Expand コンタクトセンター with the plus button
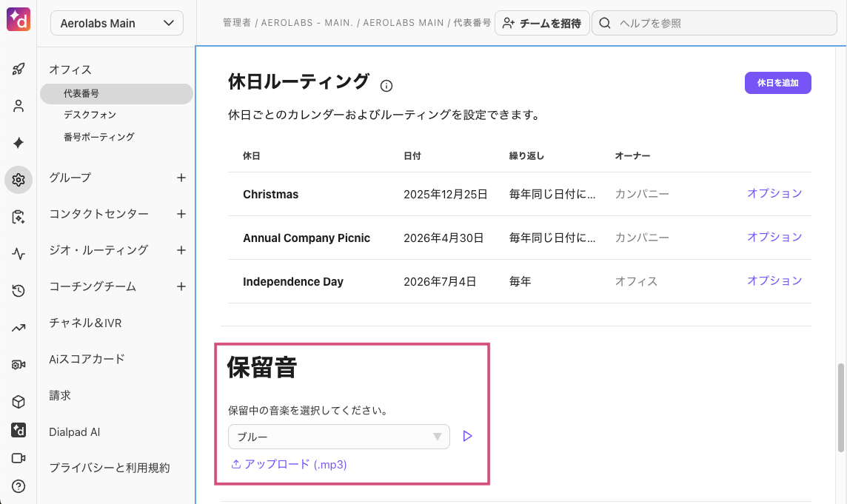The height and width of the screenshot is (504, 847). click(181, 214)
